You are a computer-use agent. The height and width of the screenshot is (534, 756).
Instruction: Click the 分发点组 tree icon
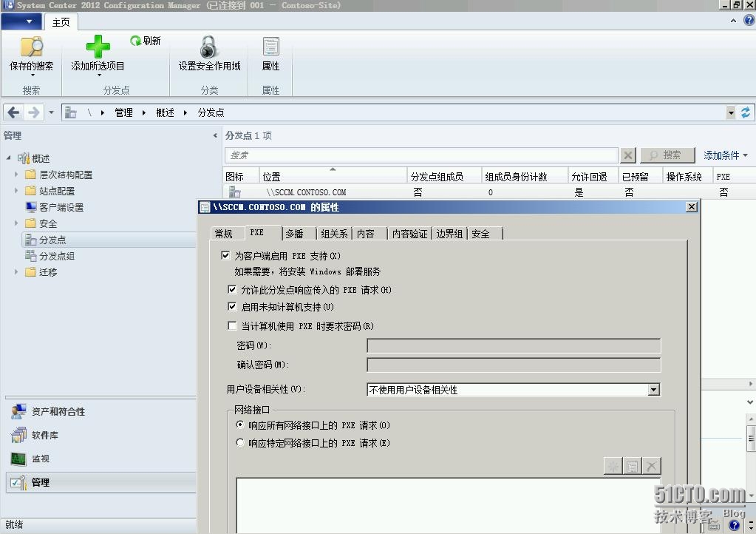(31, 256)
